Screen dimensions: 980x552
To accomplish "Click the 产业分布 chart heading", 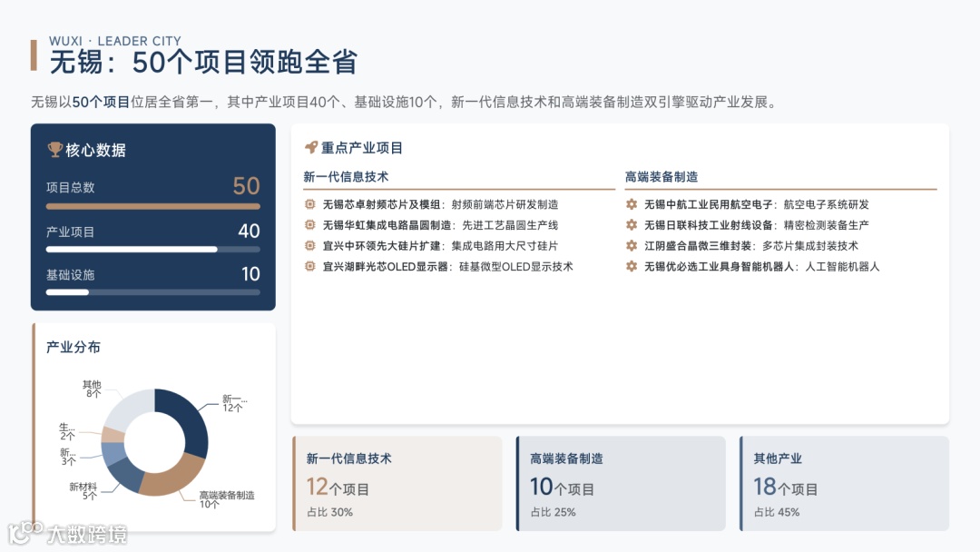I will [x=73, y=347].
